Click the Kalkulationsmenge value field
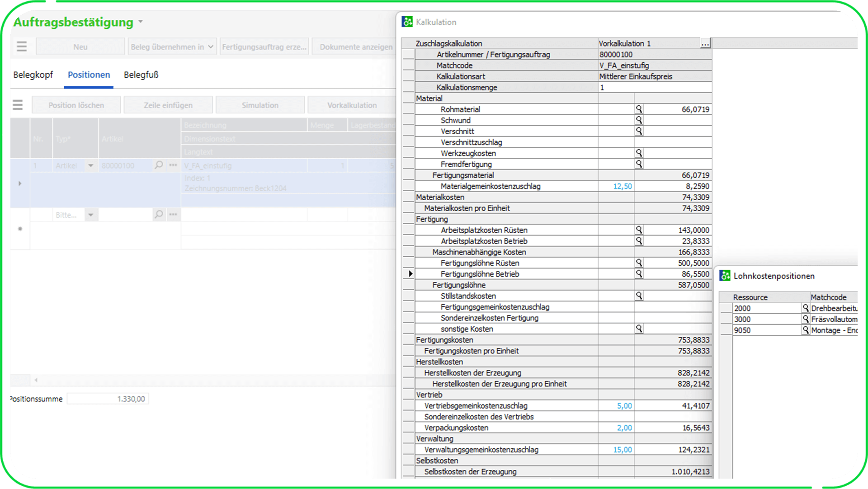Screen dimensions: 868x489 tap(655, 87)
